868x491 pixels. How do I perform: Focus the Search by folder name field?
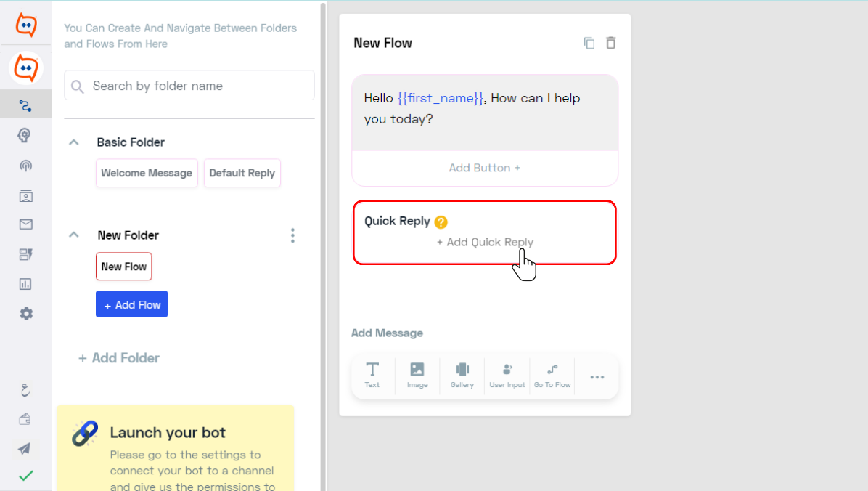point(189,85)
